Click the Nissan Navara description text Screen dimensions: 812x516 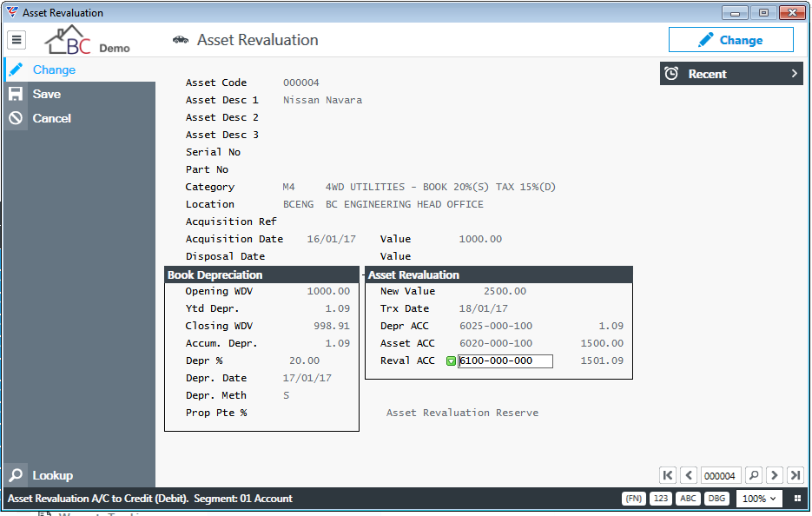pos(322,100)
